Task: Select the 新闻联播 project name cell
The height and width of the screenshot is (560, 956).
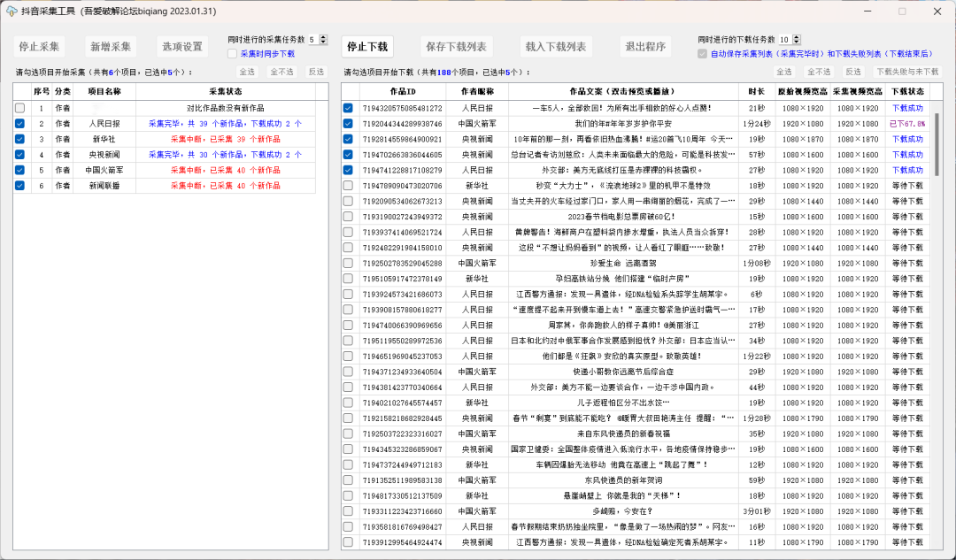Action: click(x=104, y=185)
